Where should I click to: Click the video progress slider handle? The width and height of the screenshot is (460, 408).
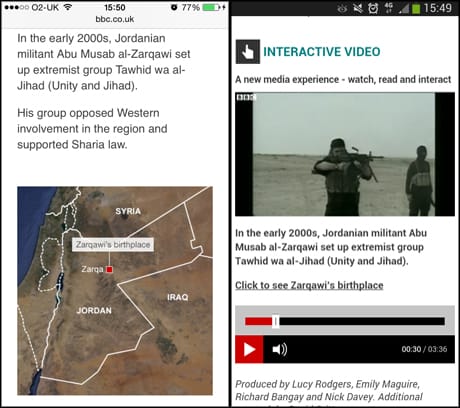point(275,321)
